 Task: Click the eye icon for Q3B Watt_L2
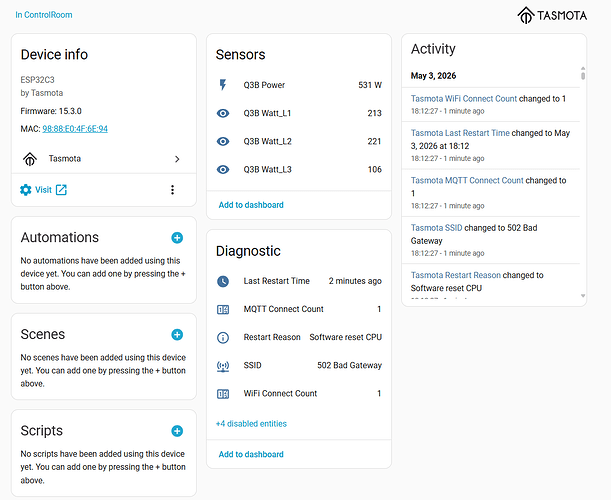[x=223, y=141]
